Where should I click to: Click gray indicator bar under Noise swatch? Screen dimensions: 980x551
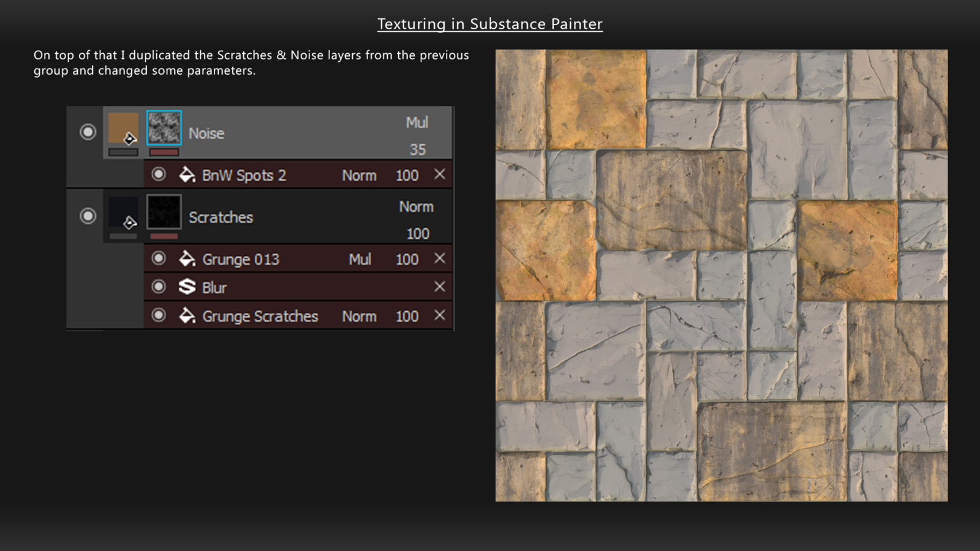(x=123, y=152)
